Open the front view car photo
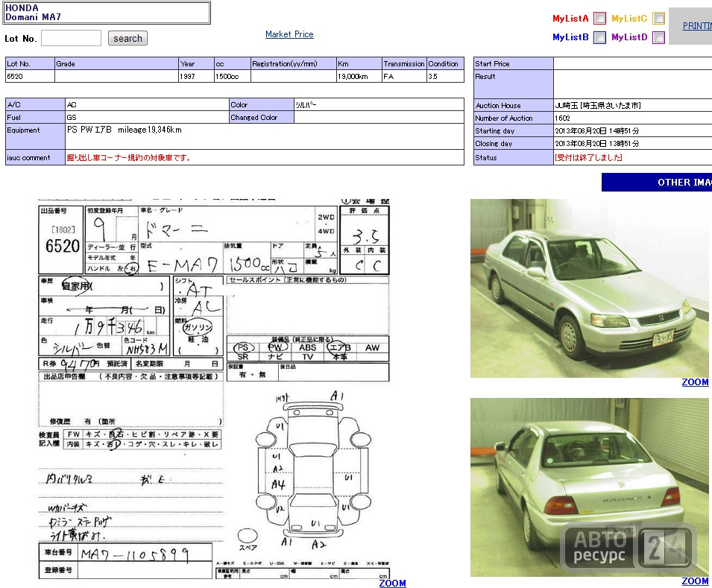Image resolution: width=712 pixels, height=588 pixels. click(x=590, y=288)
